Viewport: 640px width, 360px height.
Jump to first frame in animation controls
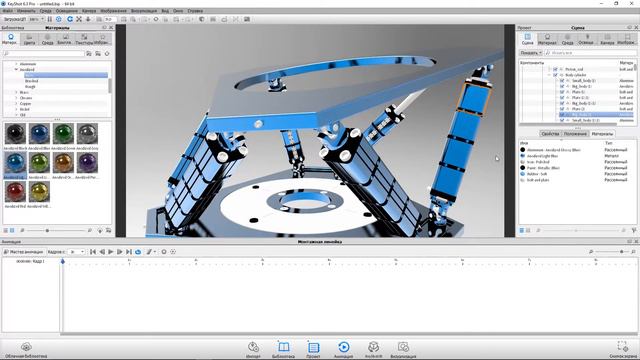point(93,252)
